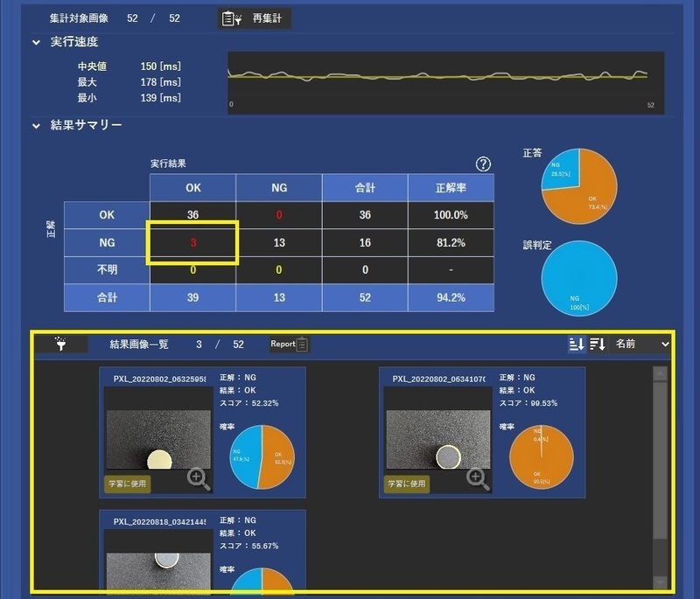The image size is (700, 599).
Task: Click the 不明 NG cell yellow 0
Action: pos(279,270)
